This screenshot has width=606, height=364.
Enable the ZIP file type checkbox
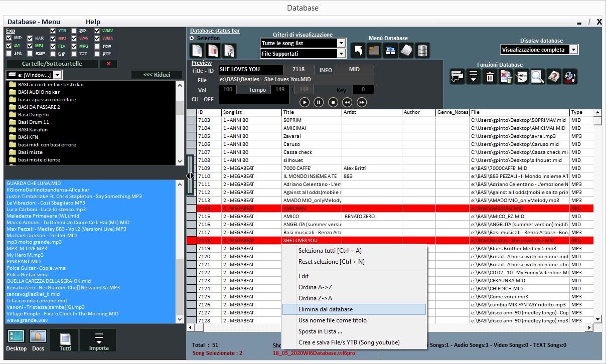tap(74, 31)
